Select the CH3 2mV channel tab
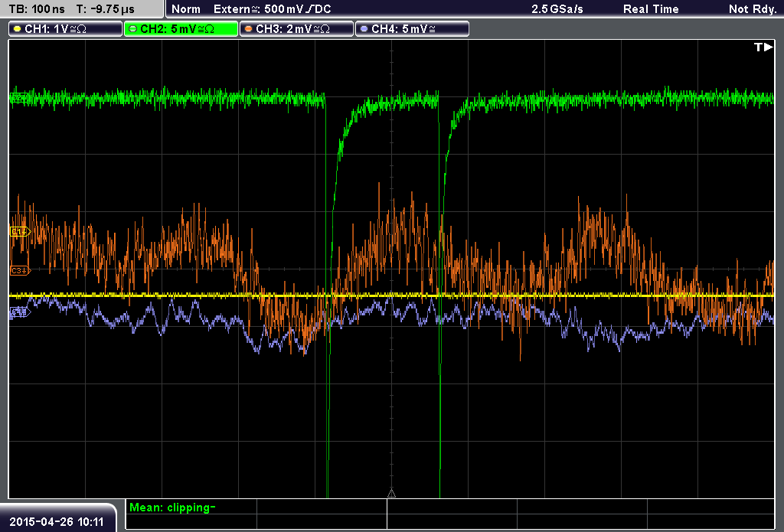Screen dimensions: 784x532 (x=296, y=29)
